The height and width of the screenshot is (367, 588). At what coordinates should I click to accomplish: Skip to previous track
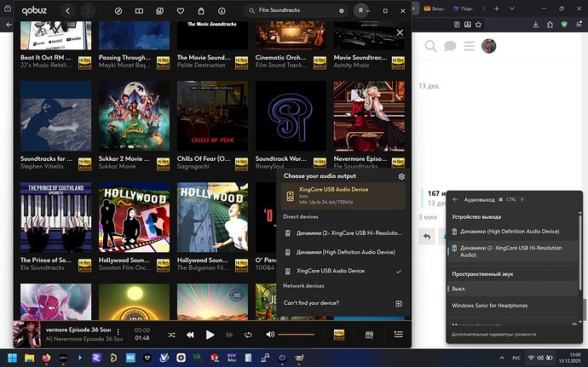pos(190,335)
